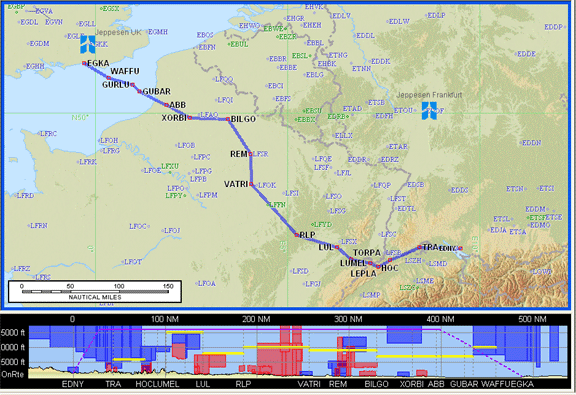Select the GUBAR waypoint on route
The width and height of the screenshot is (576, 395).
coord(140,91)
